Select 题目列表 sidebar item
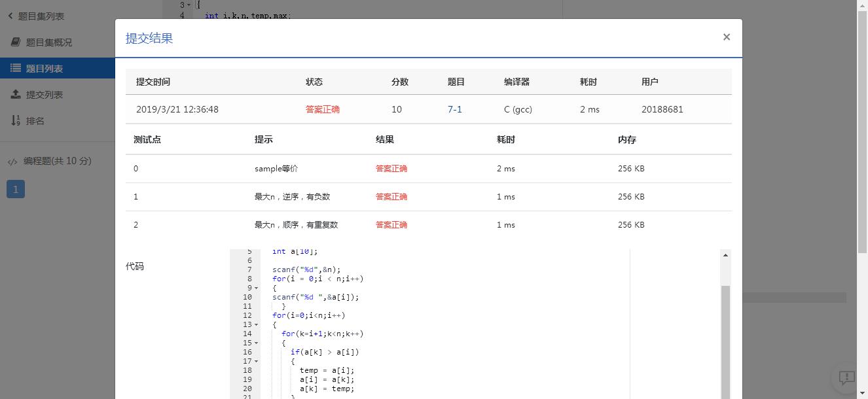The image size is (868, 399). tap(58, 68)
